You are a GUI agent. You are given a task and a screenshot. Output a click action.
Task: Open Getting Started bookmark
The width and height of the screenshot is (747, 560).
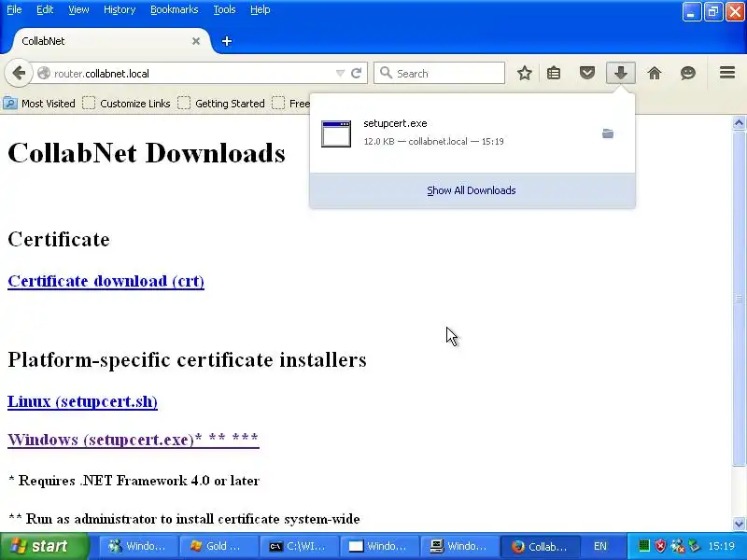point(221,104)
